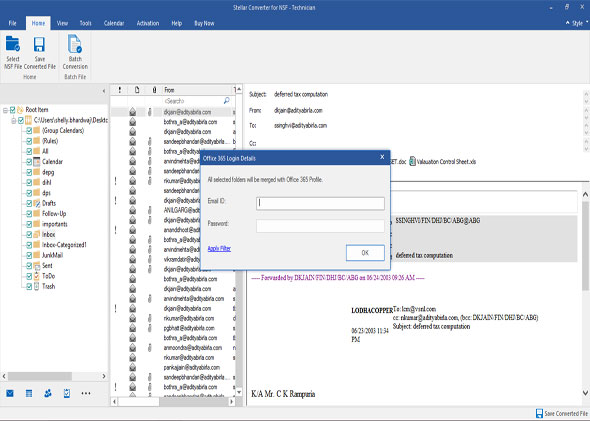
Task: Select email from amnoondra@adityabirla.com
Action: [x=193, y=348]
